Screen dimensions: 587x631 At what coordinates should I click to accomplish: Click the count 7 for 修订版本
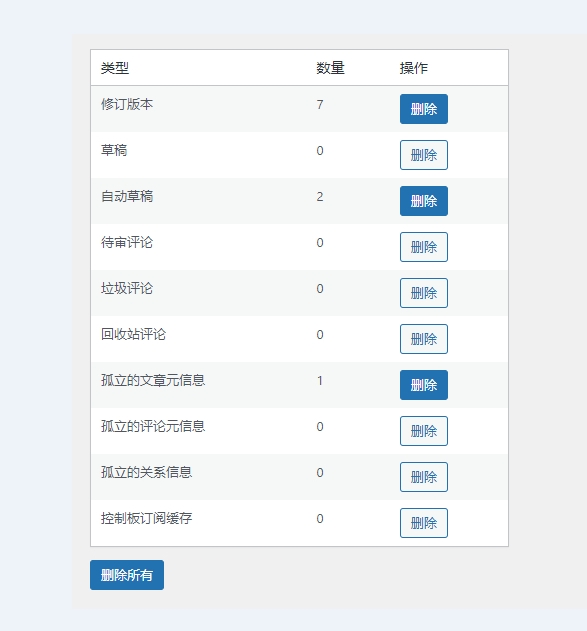coord(320,105)
